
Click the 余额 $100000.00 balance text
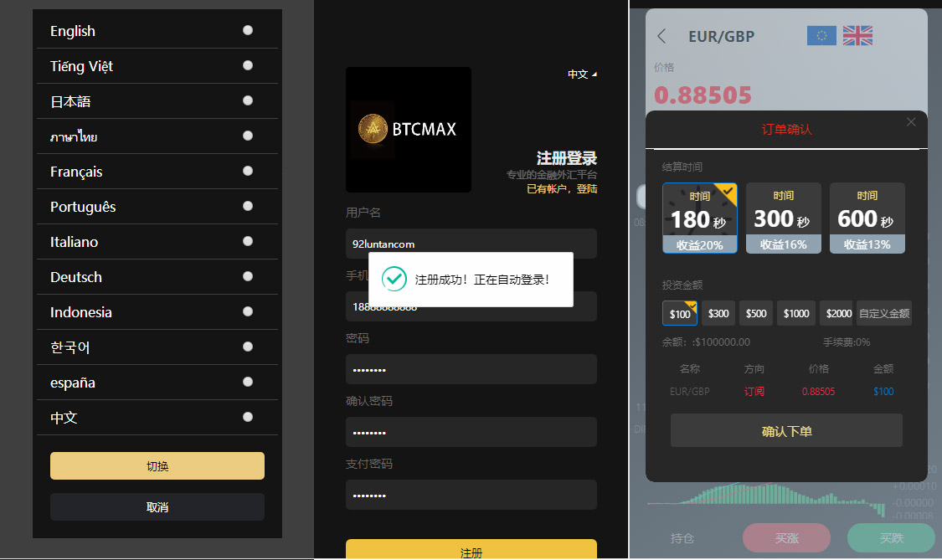[x=706, y=342]
